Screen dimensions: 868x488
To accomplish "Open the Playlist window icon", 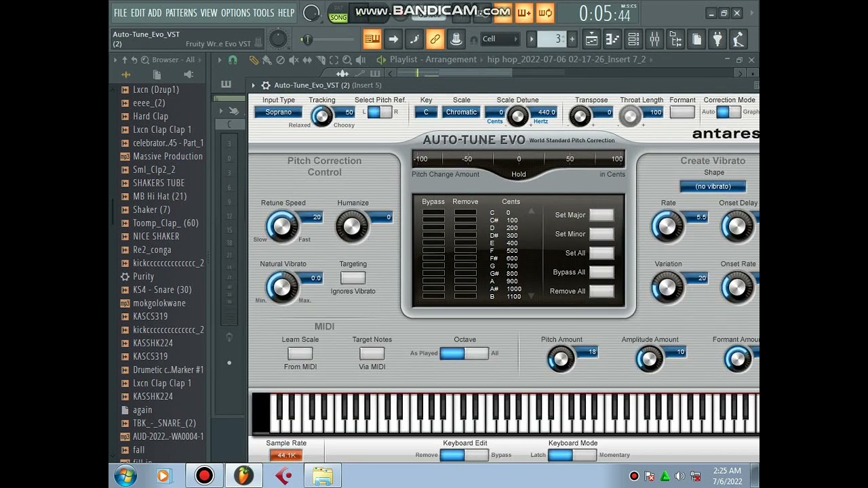I will [591, 39].
